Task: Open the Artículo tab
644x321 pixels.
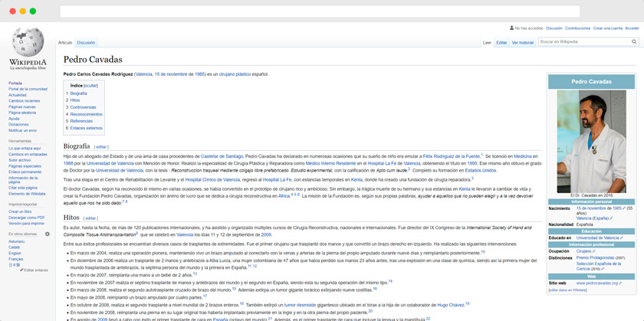Action: (65, 43)
